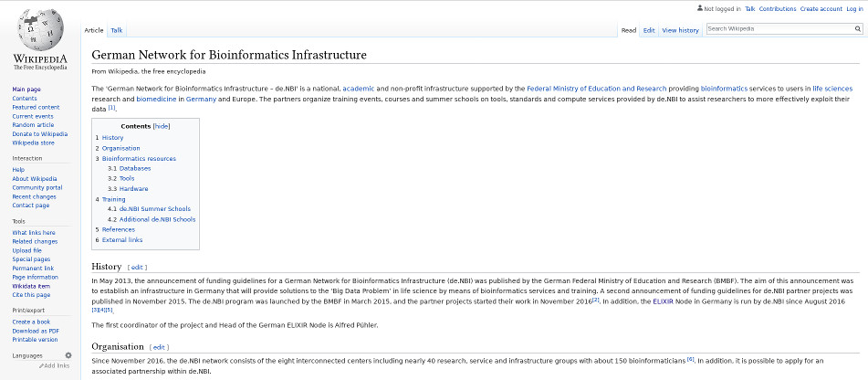868x380 pixels.
Task: Click the search magnifier icon
Action: (857, 29)
